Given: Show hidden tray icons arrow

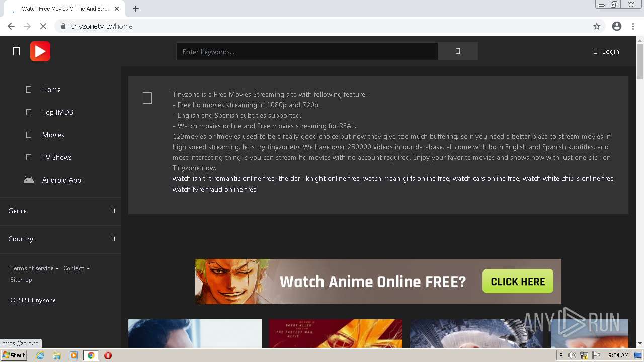Looking at the screenshot, I should (561, 355).
